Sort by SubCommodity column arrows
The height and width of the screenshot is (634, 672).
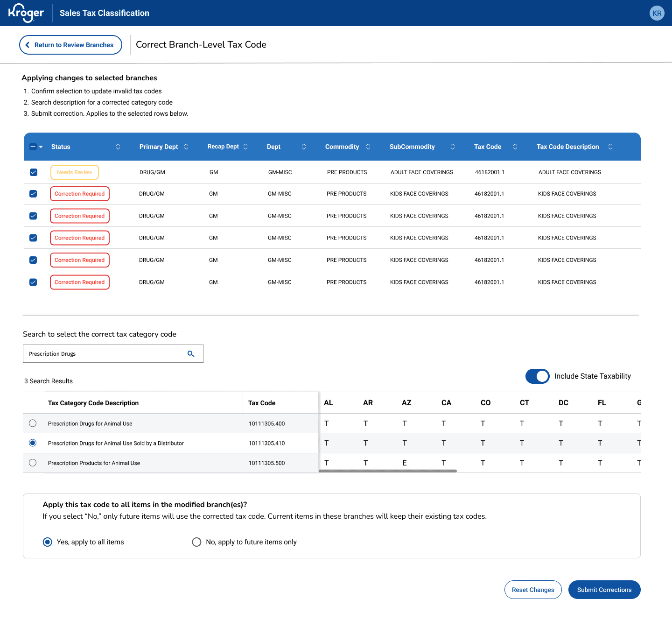coord(453,147)
